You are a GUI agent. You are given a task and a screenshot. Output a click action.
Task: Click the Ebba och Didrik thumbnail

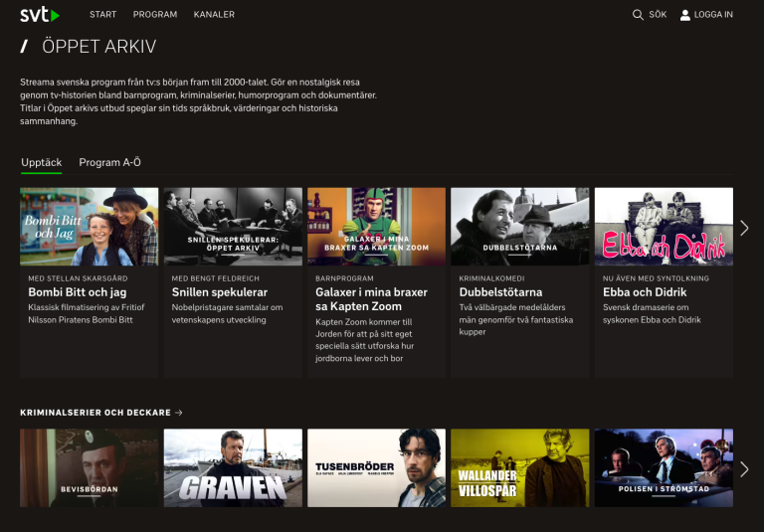pyautogui.click(x=664, y=227)
